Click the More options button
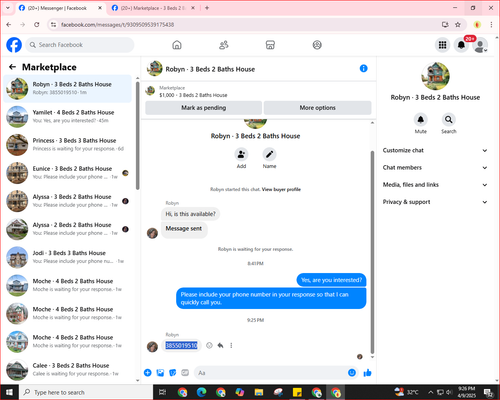Image resolution: width=500 pixels, height=400 pixels. (317, 108)
